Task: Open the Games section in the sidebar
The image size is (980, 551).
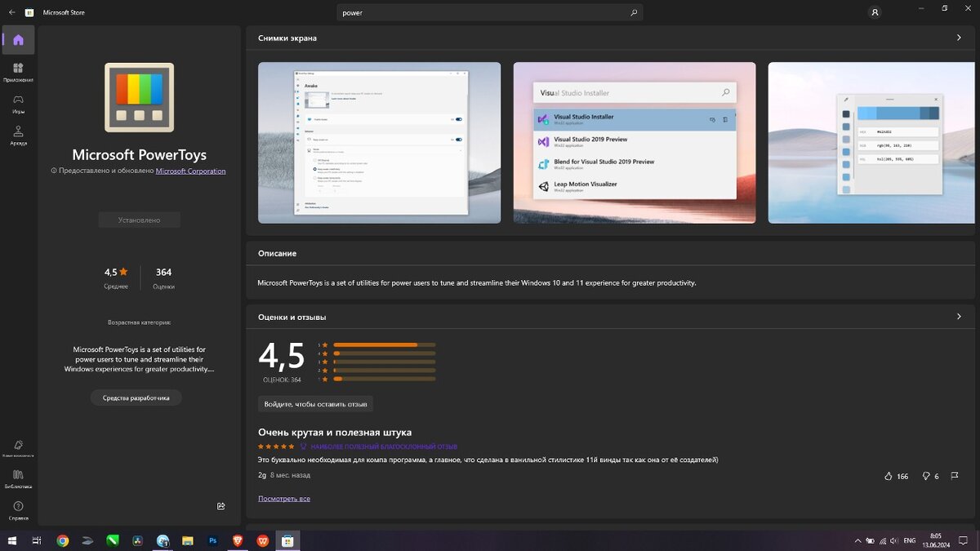Action: coord(19,104)
